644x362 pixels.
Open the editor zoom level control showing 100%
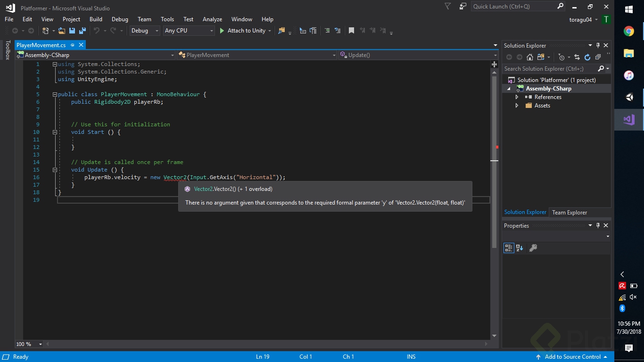click(28, 344)
